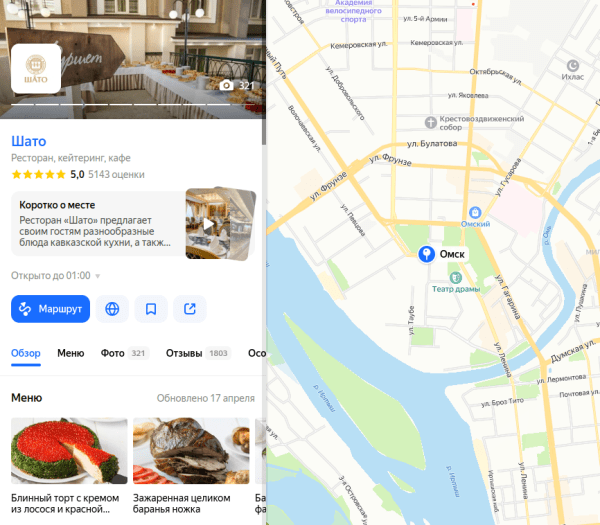Viewport: 600px width, 525px height.
Task: Open the Шато title link
Action: point(29,141)
